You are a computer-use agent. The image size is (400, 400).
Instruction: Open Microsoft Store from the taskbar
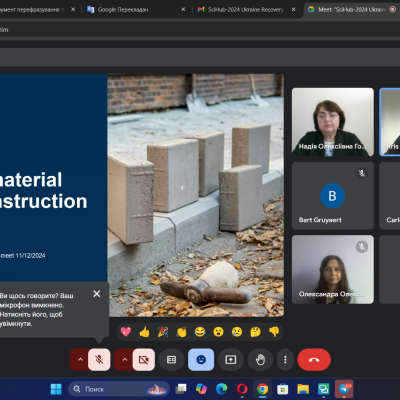click(283, 389)
